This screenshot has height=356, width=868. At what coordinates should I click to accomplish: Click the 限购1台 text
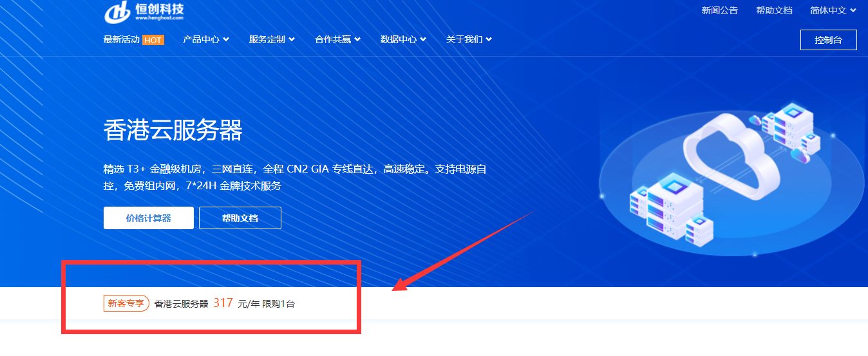coord(278,304)
